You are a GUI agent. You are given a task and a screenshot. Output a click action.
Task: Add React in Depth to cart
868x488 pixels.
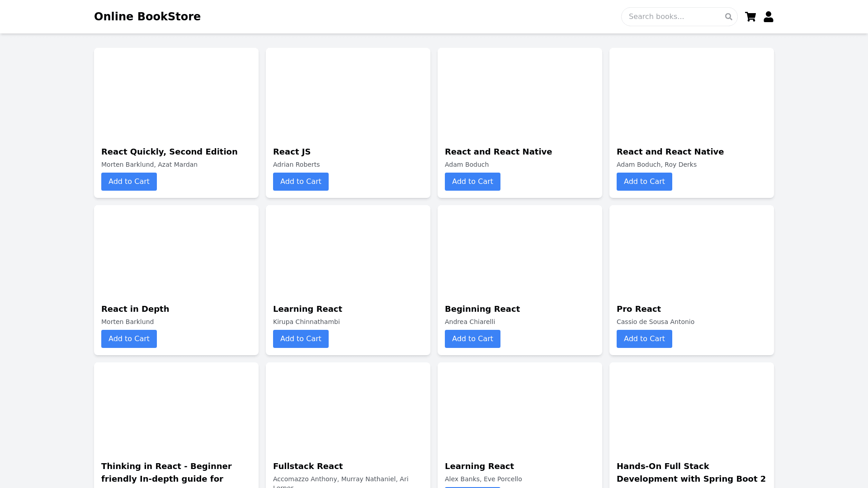click(129, 339)
